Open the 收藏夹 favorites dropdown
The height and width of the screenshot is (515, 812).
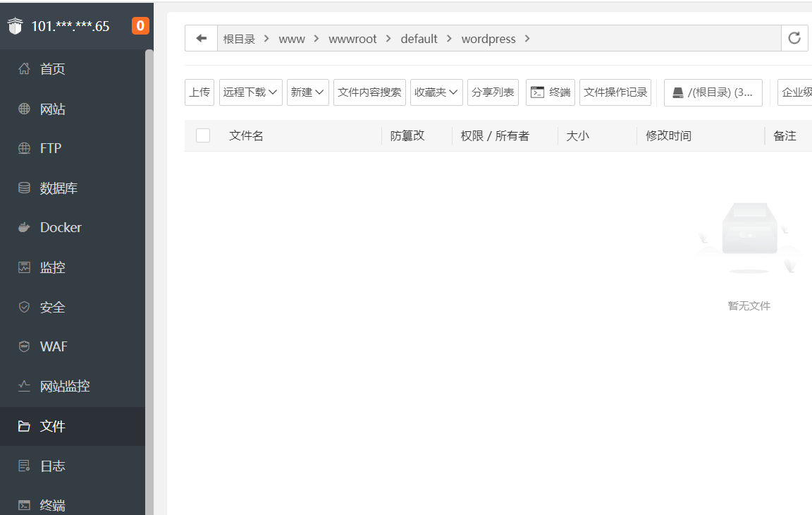(436, 92)
